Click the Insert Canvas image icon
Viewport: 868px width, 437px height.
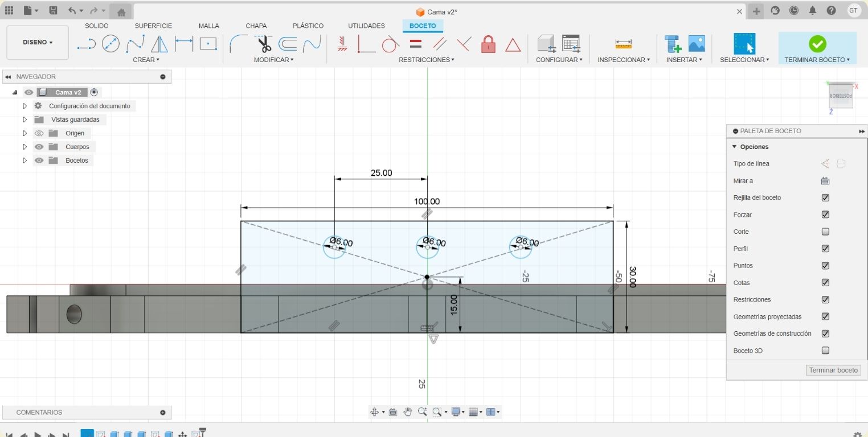[697, 44]
